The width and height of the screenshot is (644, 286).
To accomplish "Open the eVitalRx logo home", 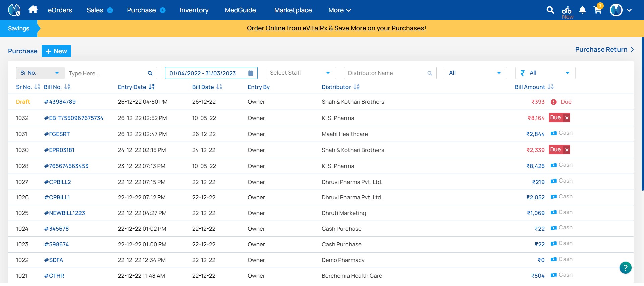I will [x=14, y=10].
